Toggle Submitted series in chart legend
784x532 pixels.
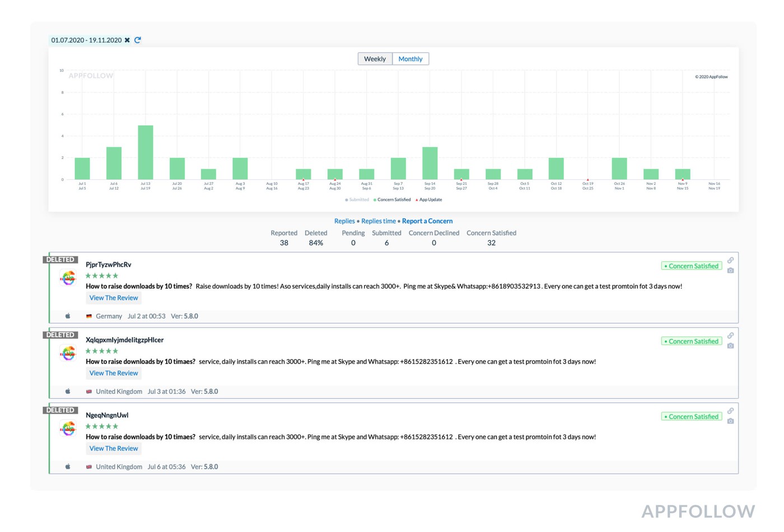pyautogui.click(x=358, y=200)
